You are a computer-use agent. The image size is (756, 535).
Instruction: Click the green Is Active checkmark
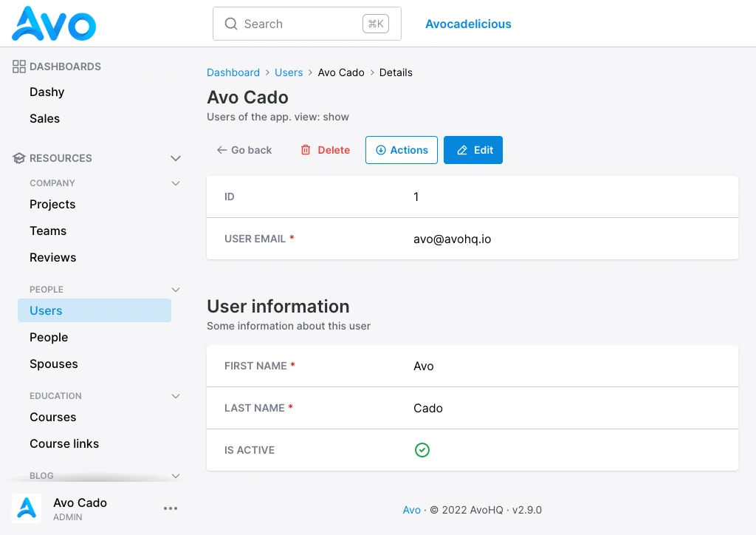click(422, 450)
